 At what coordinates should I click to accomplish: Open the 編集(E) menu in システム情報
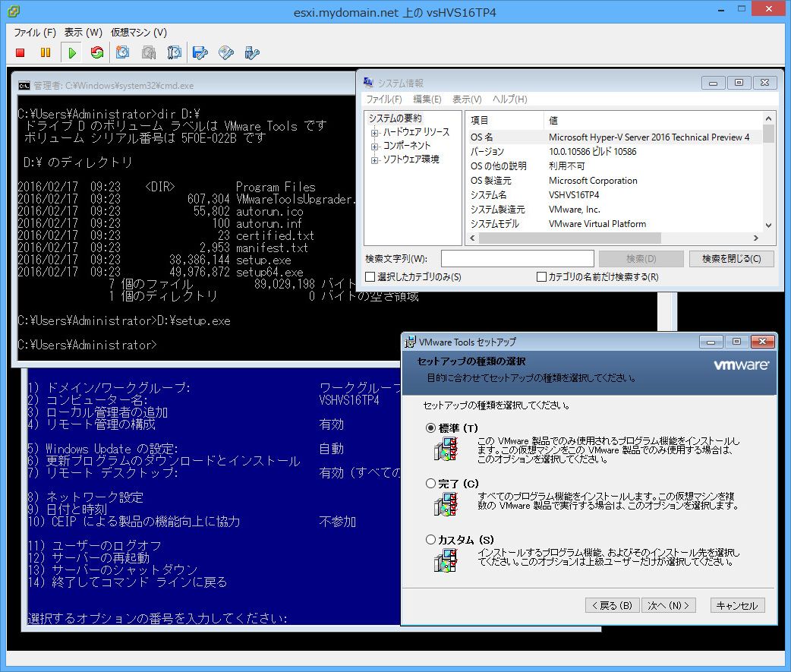tap(427, 99)
